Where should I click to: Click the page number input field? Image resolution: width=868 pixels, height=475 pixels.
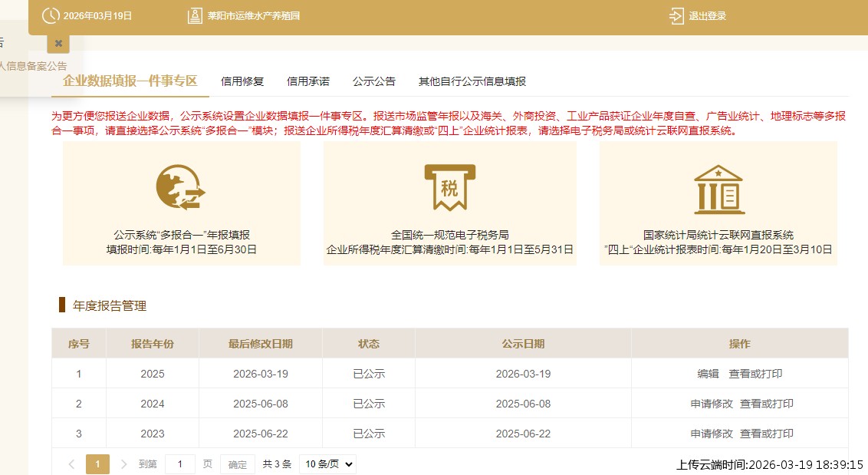click(x=179, y=464)
